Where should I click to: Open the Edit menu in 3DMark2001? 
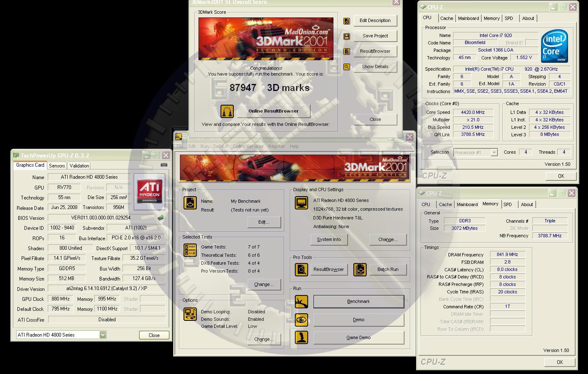(192, 146)
